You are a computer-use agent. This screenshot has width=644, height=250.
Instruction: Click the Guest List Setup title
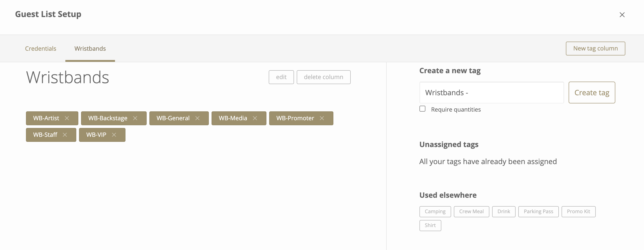click(48, 14)
